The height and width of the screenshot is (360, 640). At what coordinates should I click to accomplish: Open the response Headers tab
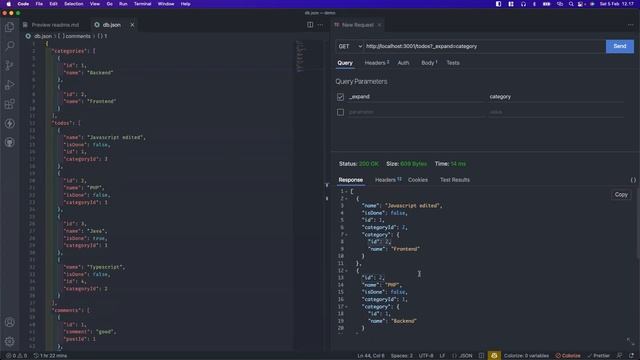[388, 180]
